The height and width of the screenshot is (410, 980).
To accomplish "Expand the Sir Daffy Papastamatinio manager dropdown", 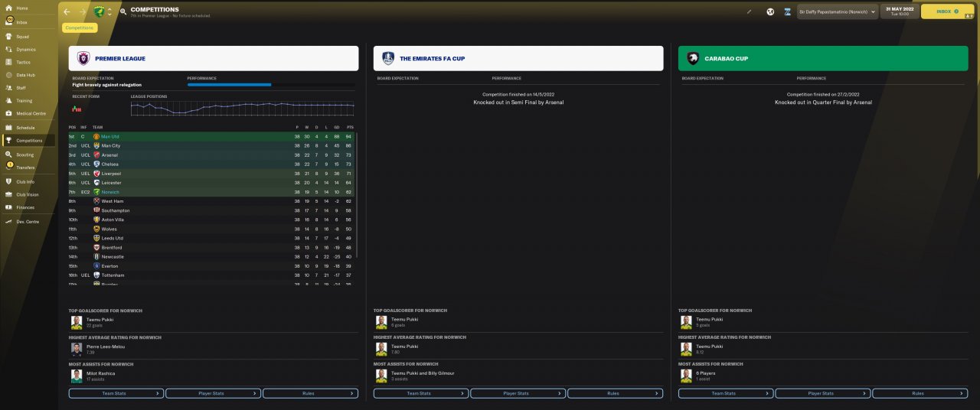I will (838, 12).
